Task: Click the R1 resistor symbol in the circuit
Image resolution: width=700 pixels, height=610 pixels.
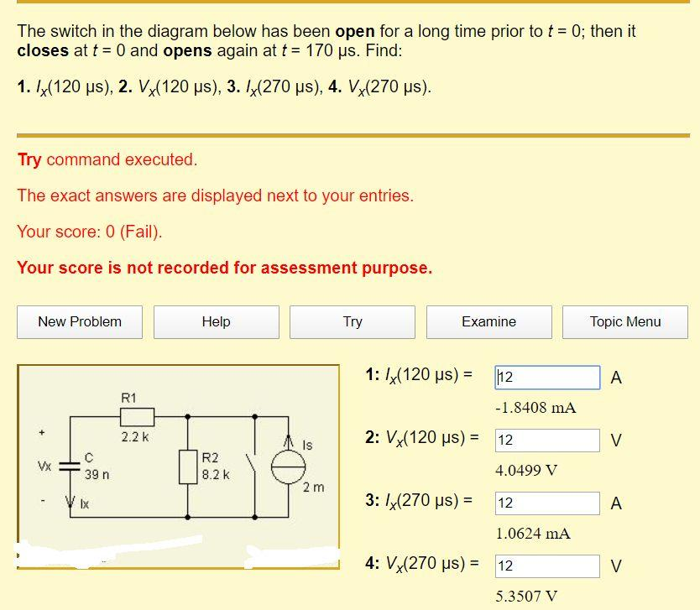Action: point(137,417)
